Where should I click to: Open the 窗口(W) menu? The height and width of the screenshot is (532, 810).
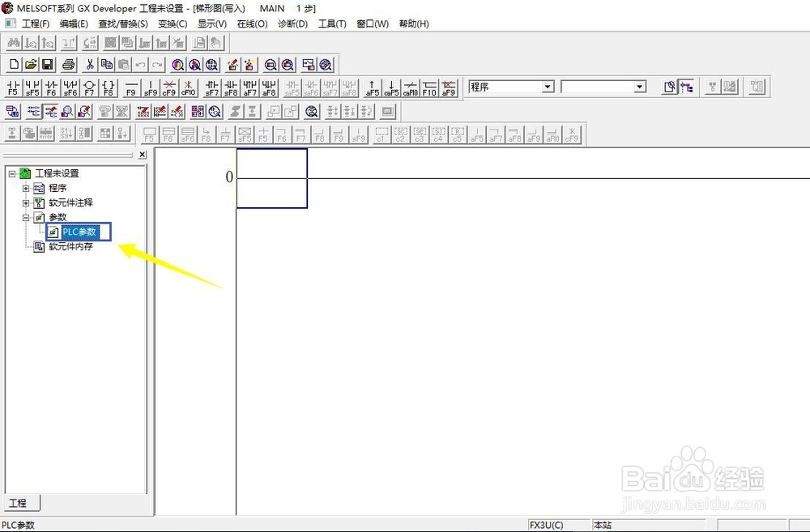(x=373, y=23)
